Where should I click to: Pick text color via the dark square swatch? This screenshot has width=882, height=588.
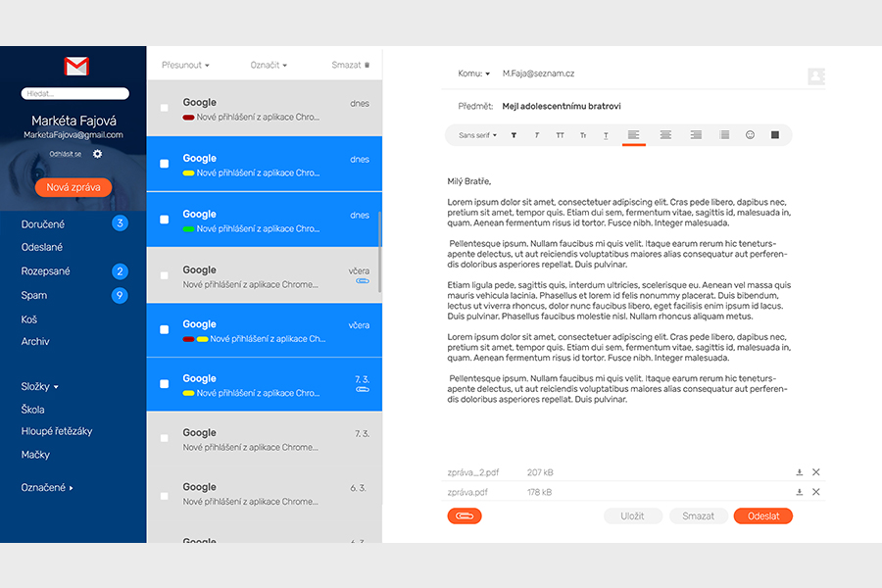coord(774,135)
